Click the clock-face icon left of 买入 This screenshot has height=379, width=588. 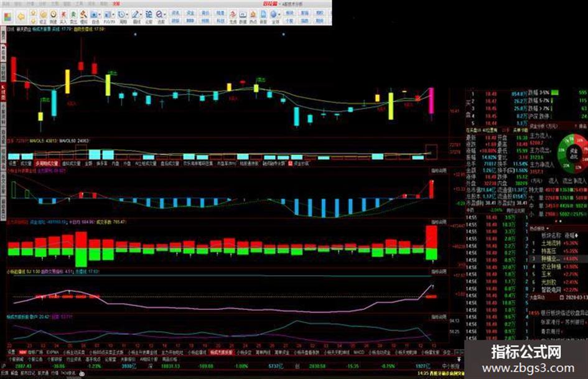coord(54,14)
